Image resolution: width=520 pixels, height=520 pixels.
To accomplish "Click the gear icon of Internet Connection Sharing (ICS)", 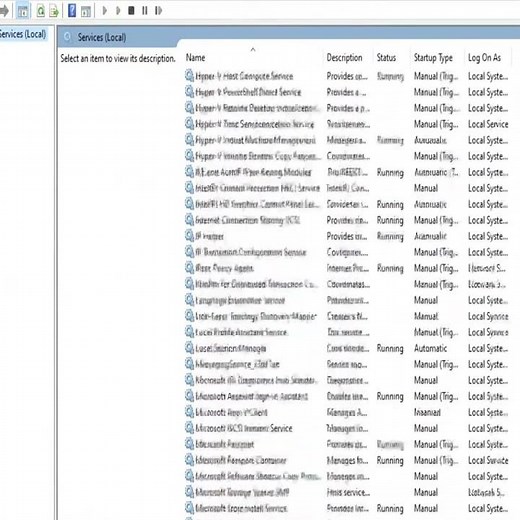I will [189, 220].
